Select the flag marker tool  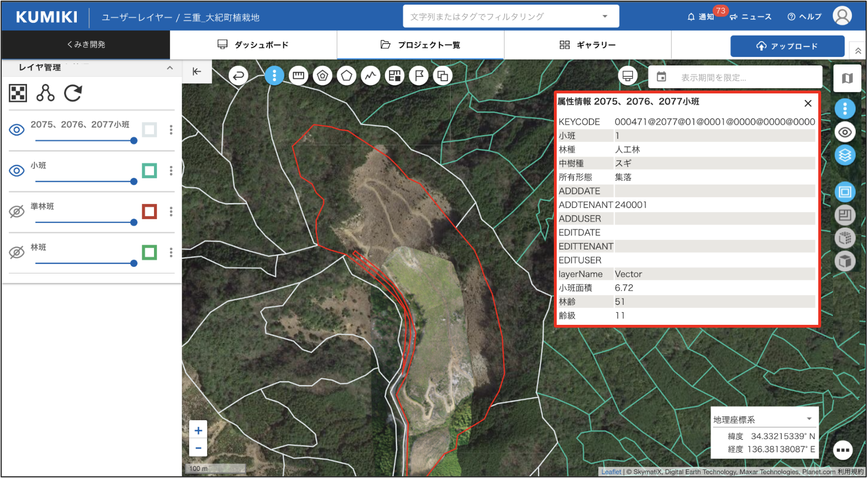tap(419, 76)
